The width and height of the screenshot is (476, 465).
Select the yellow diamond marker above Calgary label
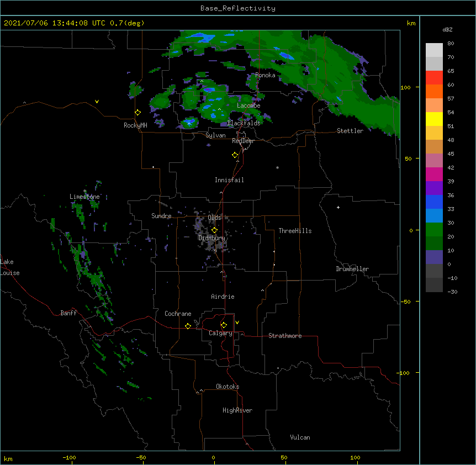[x=224, y=325]
